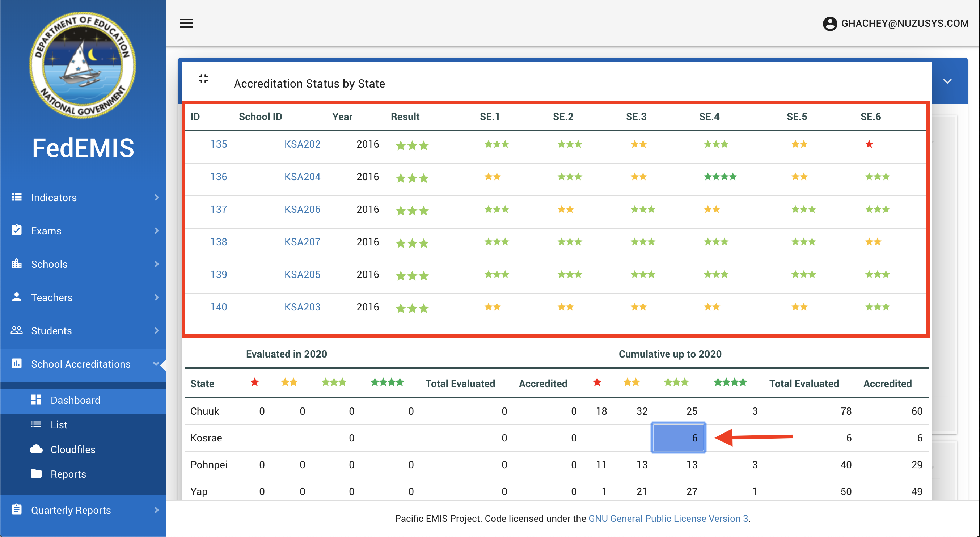This screenshot has height=537, width=980.
Task: Click the user account avatar icon
Action: coord(830,24)
